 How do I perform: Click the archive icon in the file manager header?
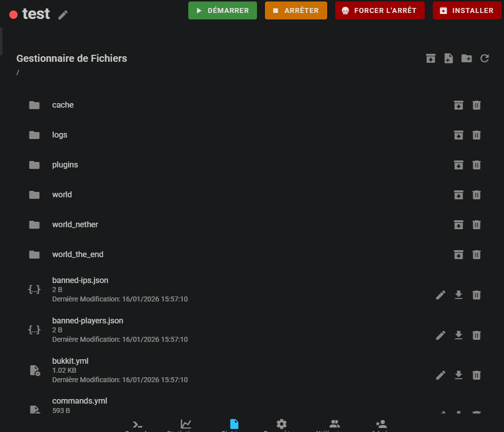tap(431, 58)
